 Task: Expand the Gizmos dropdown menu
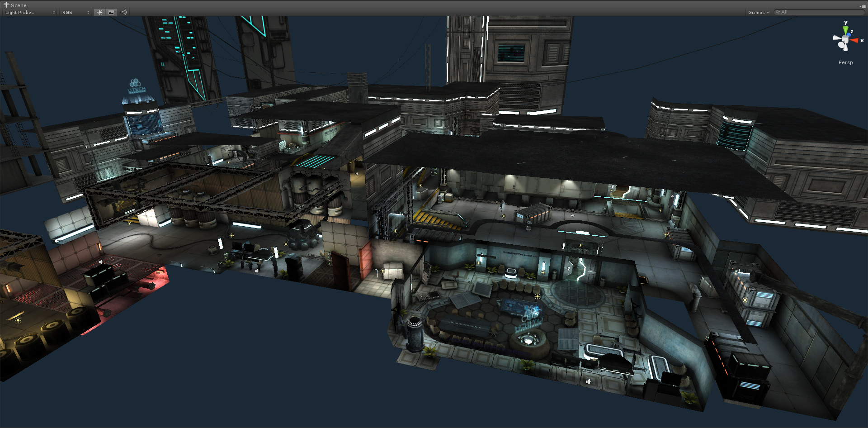pos(758,12)
